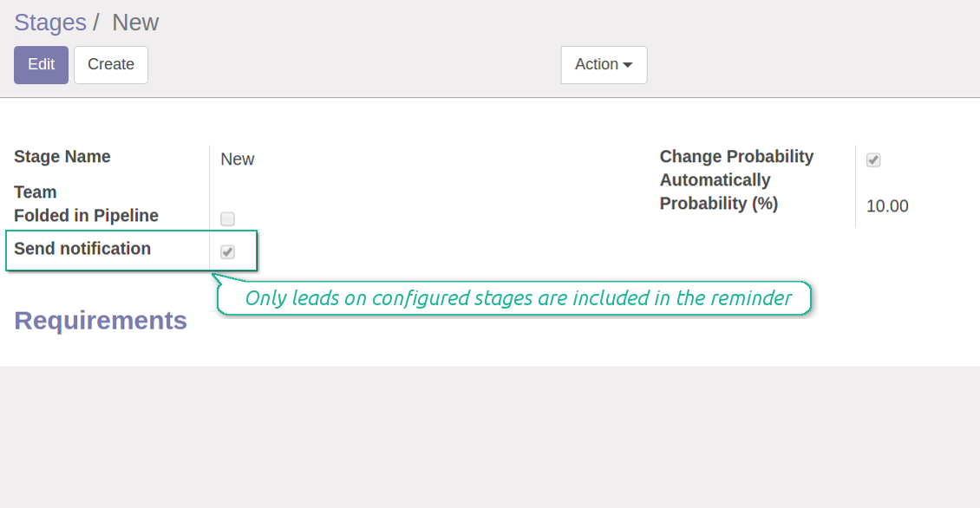
Task: Click the Send notification label
Action: [x=82, y=249]
